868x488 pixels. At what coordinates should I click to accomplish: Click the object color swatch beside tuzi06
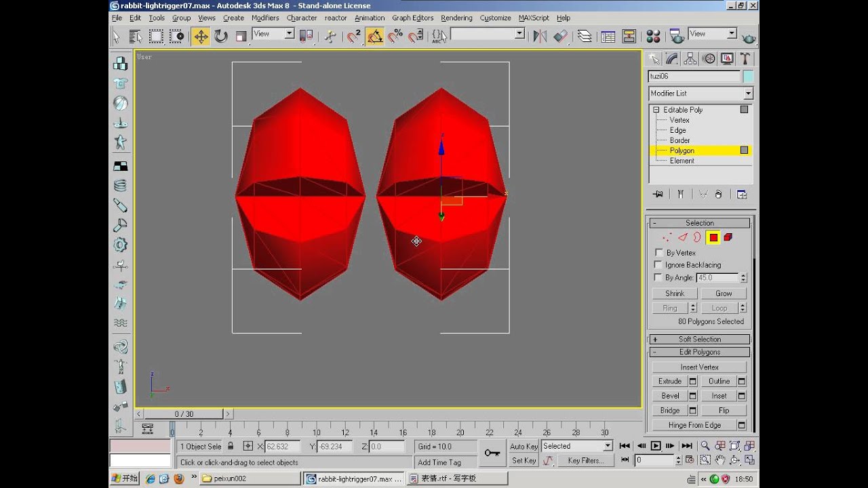pyautogui.click(x=748, y=77)
